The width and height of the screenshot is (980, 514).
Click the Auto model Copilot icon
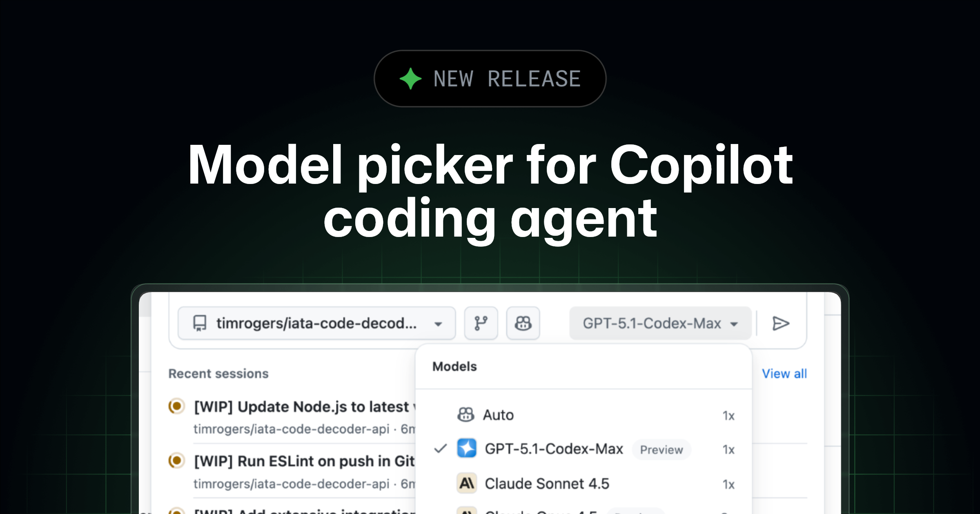pyautogui.click(x=465, y=415)
